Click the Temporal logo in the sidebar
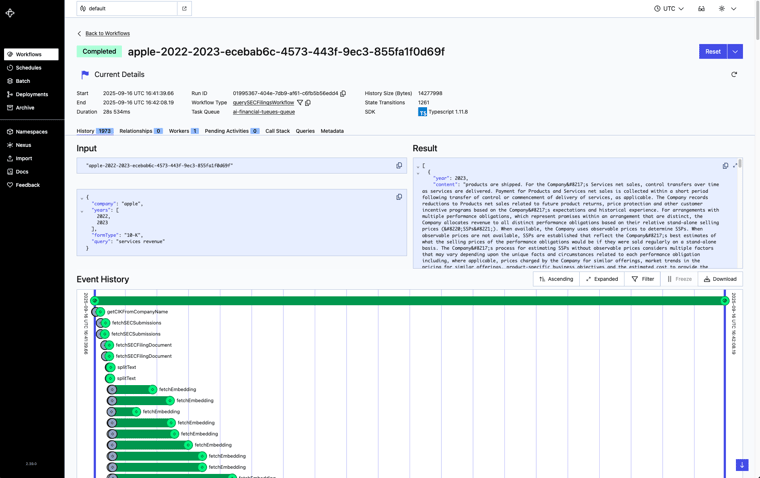The width and height of the screenshot is (760, 478). pos(10,13)
